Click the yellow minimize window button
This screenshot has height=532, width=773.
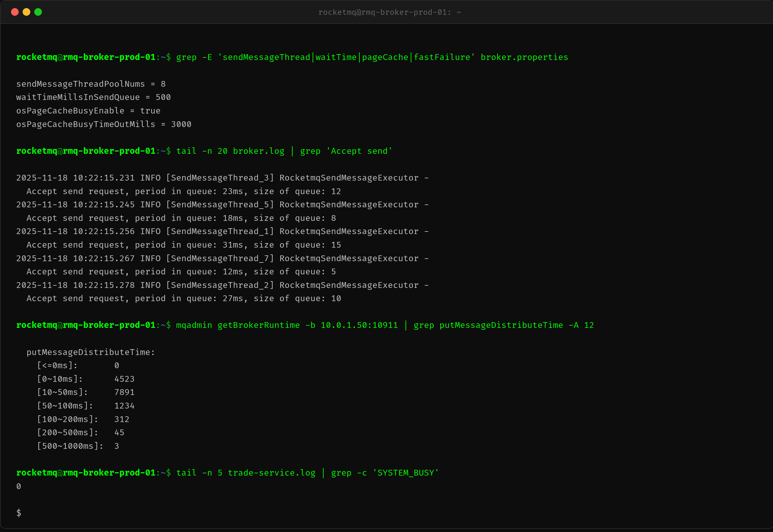[x=26, y=12]
